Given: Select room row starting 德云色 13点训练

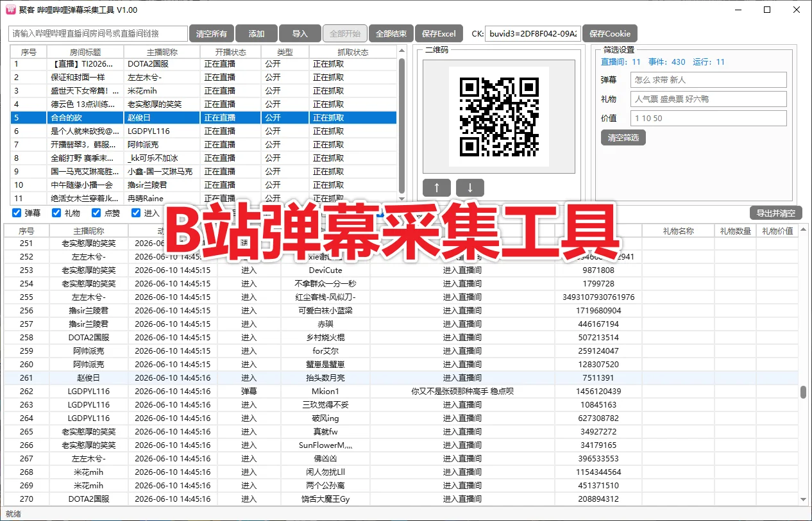Looking at the screenshot, I should pyautogui.click(x=203, y=104).
